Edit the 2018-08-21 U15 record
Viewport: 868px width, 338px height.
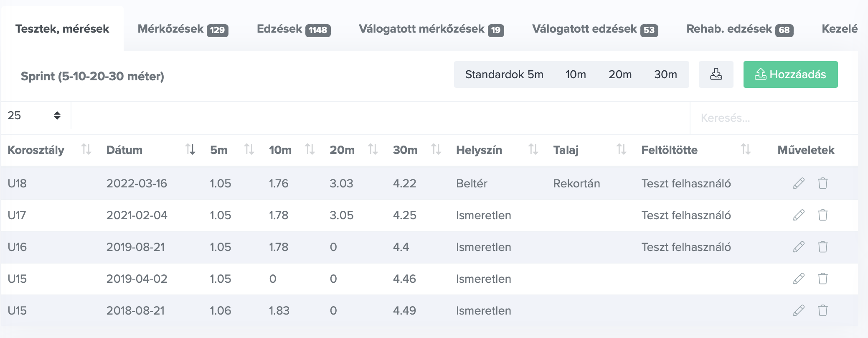click(799, 310)
